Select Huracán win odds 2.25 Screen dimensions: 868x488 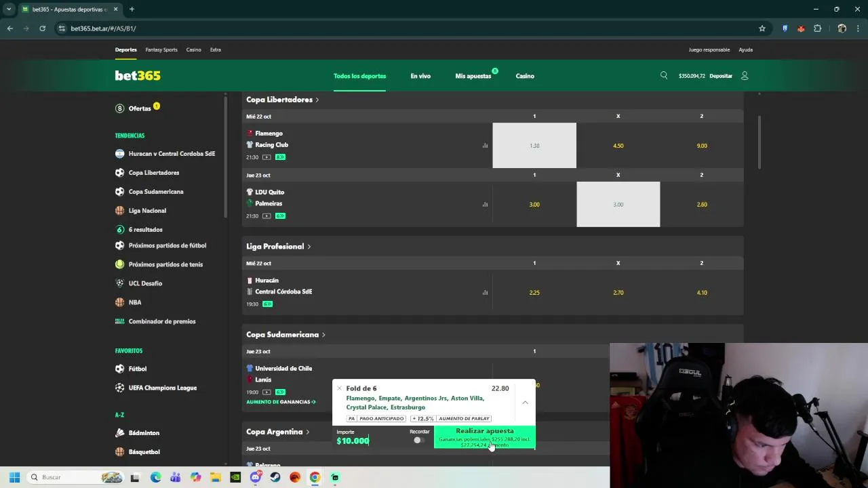pos(534,293)
